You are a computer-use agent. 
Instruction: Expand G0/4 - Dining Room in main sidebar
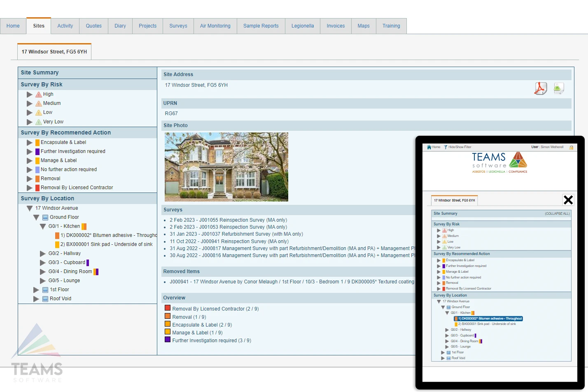[43, 271]
